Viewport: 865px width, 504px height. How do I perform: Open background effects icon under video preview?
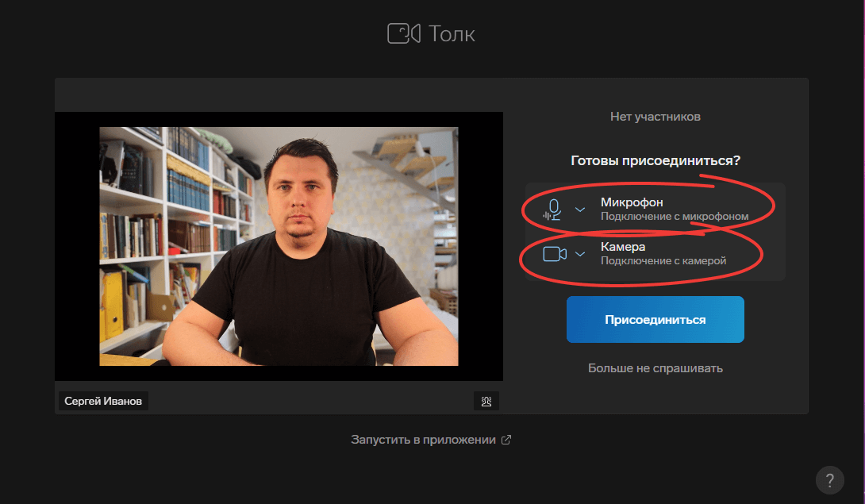point(486,401)
